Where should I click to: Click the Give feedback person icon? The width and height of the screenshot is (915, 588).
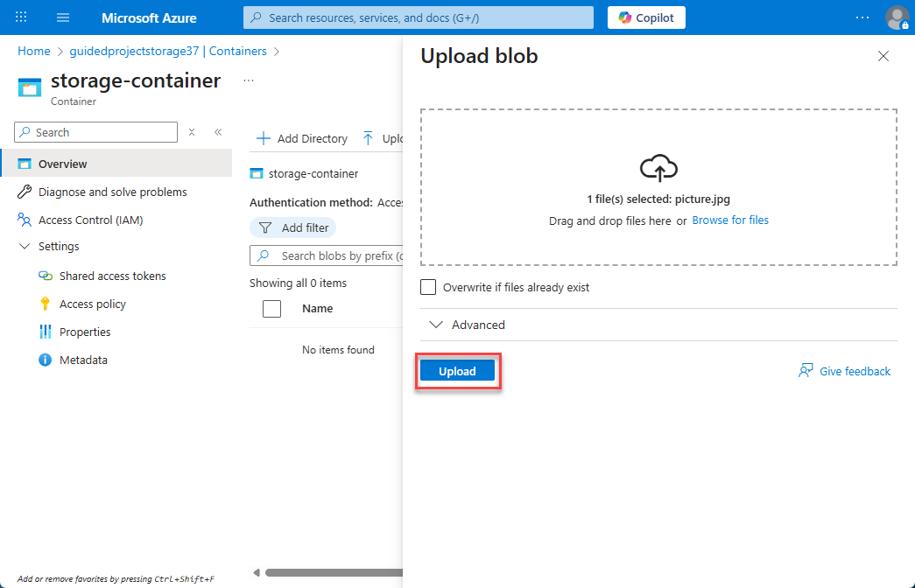[806, 371]
